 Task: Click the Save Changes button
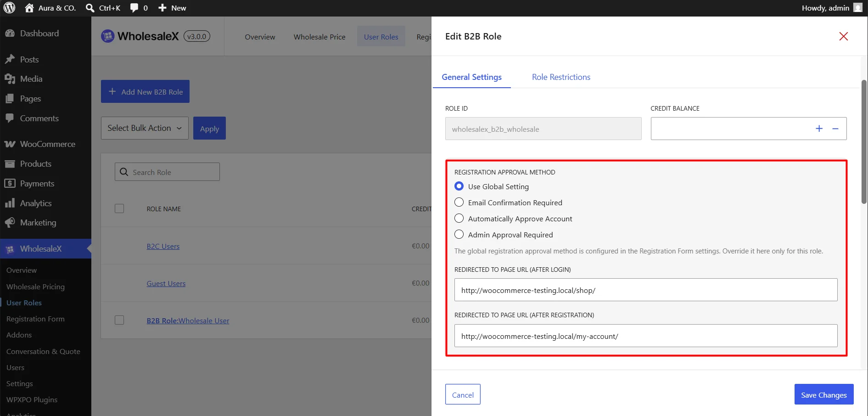(824, 394)
